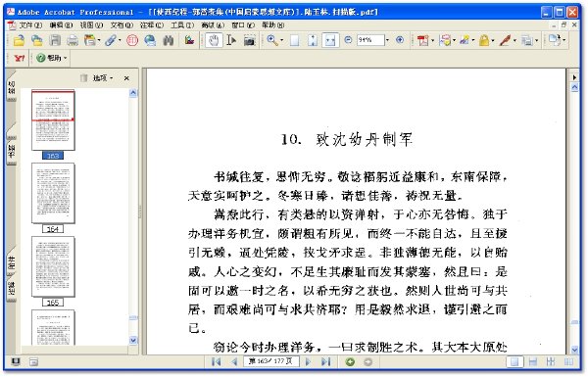Image resolution: width=588 pixels, height=377 pixels.
Task: Select Single Page layout
Action: pos(514,361)
